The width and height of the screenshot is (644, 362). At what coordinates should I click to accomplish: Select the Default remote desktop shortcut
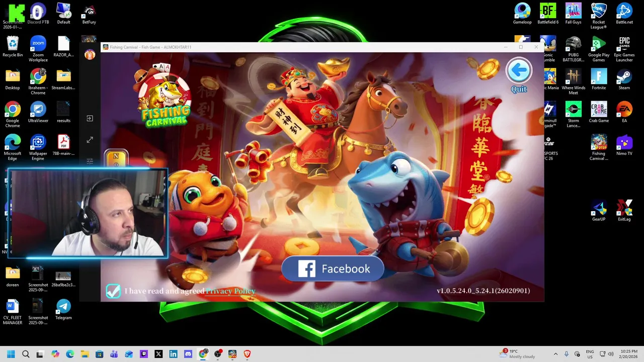pos(64,14)
